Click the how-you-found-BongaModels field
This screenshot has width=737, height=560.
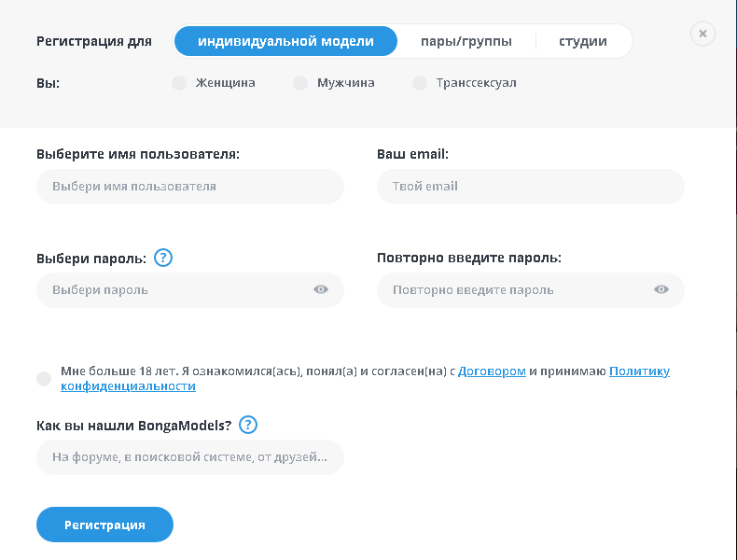click(189, 457)
